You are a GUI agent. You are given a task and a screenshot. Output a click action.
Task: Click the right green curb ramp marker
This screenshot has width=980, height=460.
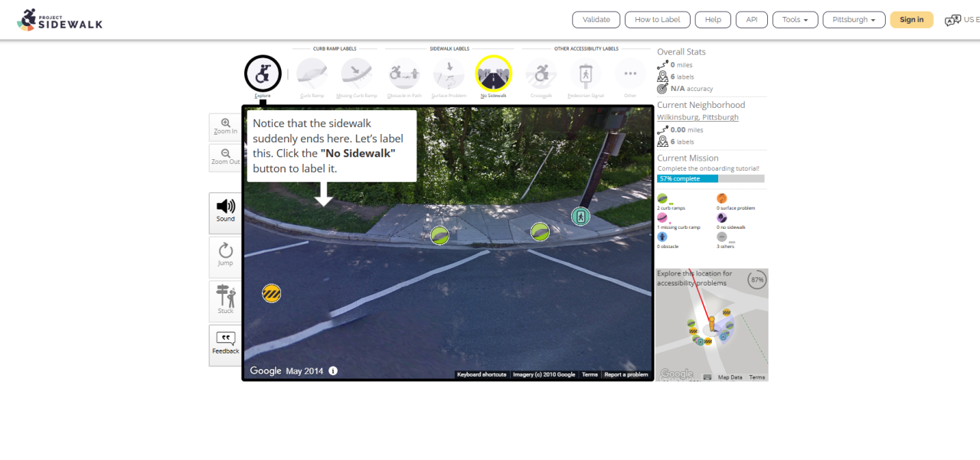tap(540, 231)
